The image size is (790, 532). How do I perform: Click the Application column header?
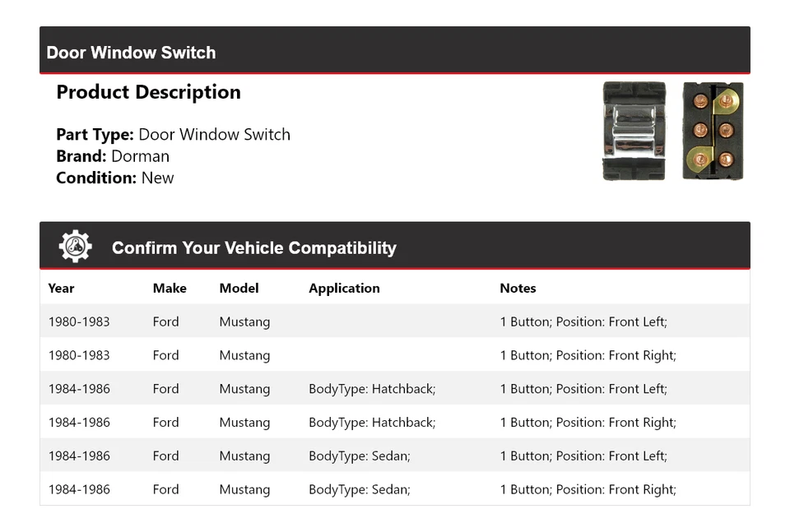click(x=344, y=288)
